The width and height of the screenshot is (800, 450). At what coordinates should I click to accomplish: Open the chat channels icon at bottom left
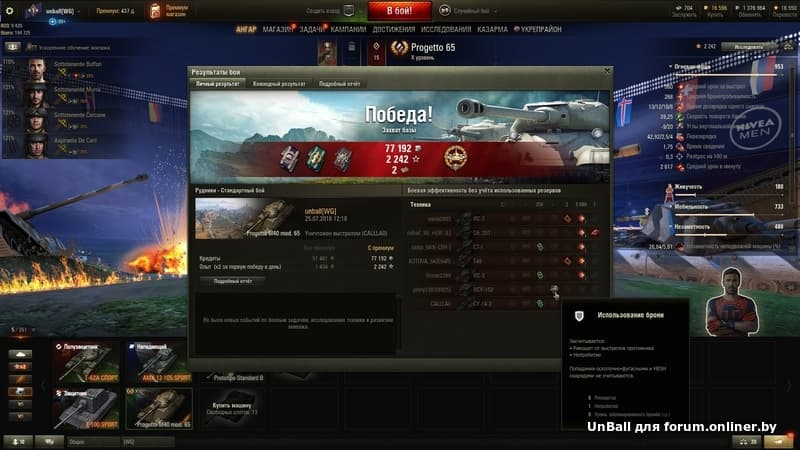(49, 441)
